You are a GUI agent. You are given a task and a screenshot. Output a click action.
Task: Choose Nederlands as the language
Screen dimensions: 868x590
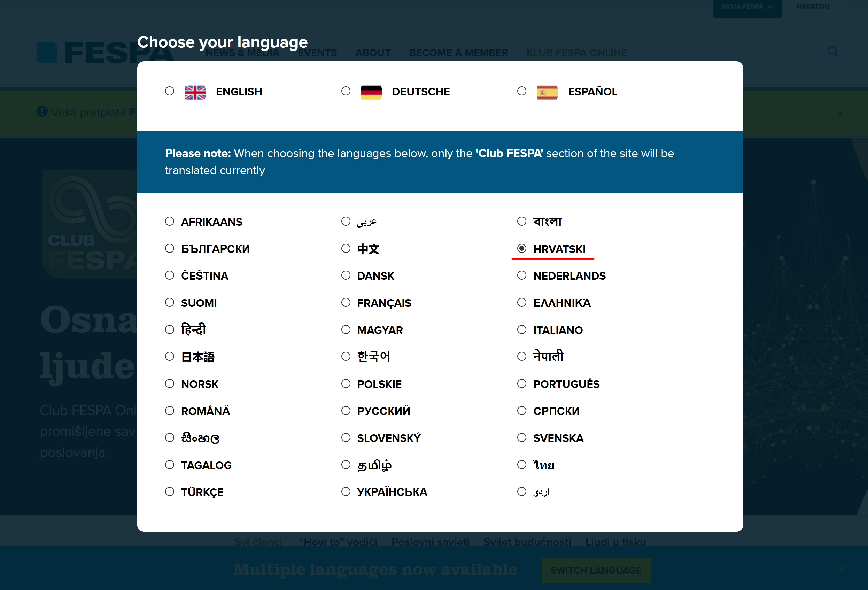(x=522, y=275)
